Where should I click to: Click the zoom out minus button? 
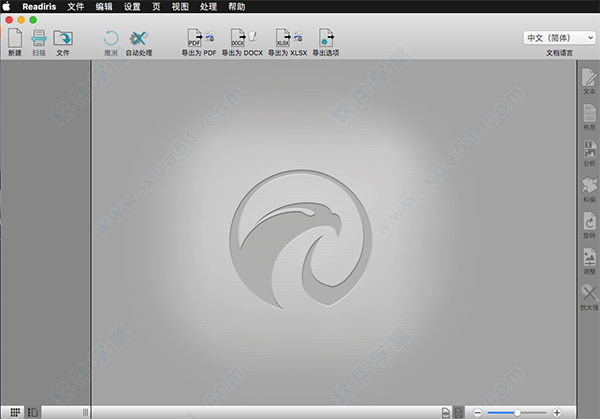click(478, 412)
